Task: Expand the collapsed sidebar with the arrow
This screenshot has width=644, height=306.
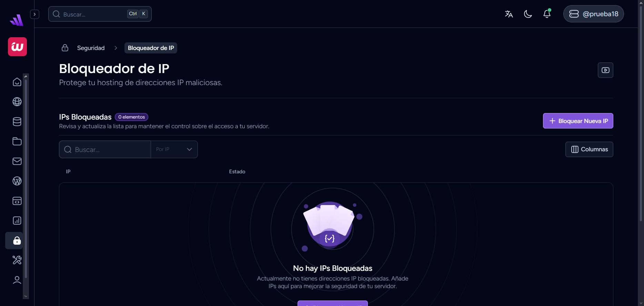Action: (x=34, y=14)
